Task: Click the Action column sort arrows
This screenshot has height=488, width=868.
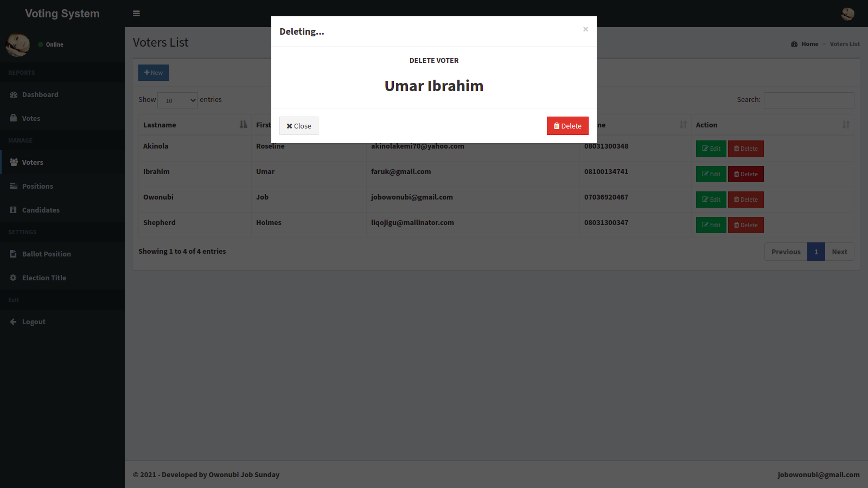Action: (846, 125)
